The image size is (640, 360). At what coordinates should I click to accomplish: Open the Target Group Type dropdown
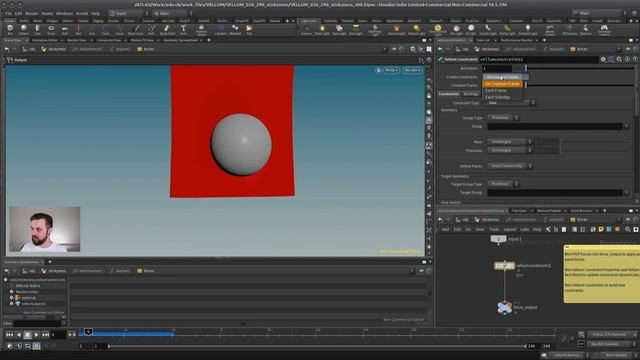click(503, 184)
